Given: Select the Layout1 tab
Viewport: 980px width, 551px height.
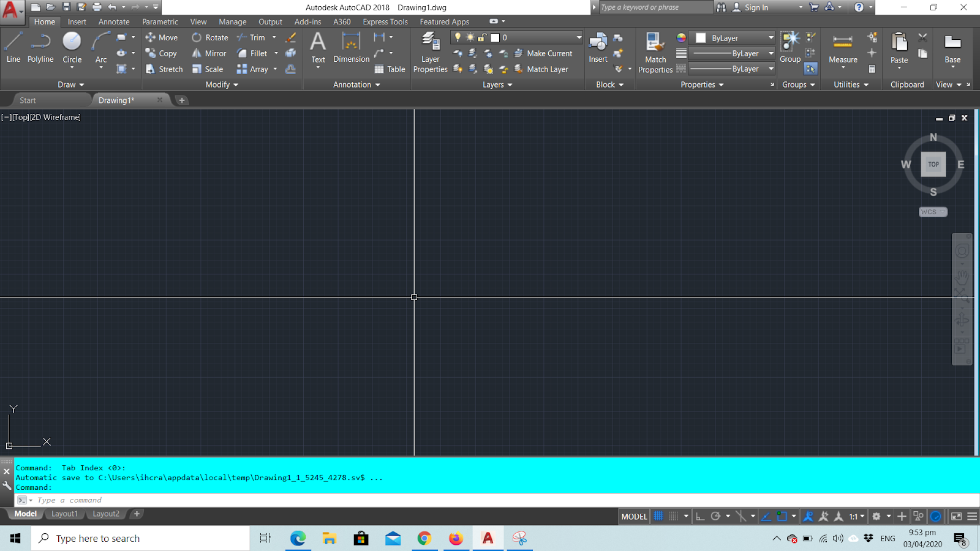Looking at the screenshot, I should pyautogui.click(x=64, y=514).
